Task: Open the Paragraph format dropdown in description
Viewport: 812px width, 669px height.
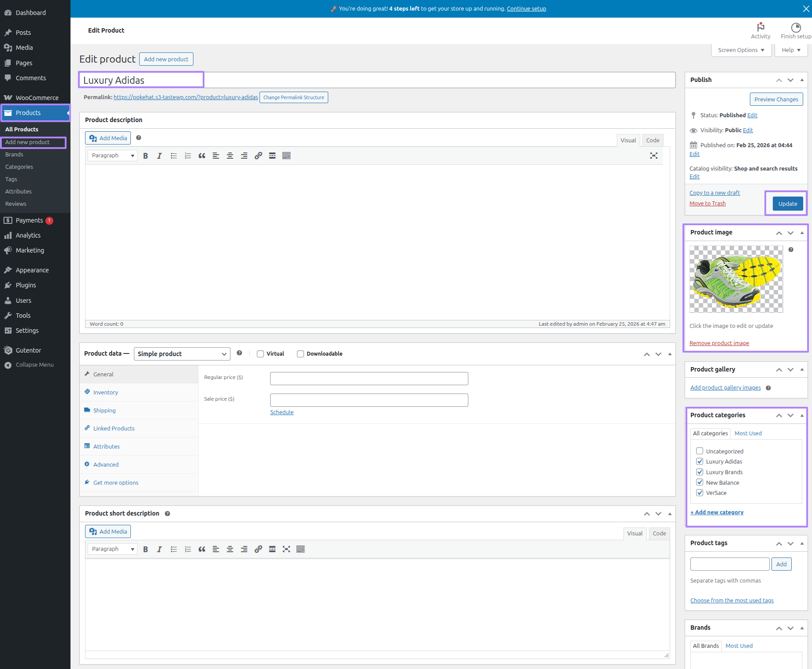Action: [112, 156]
